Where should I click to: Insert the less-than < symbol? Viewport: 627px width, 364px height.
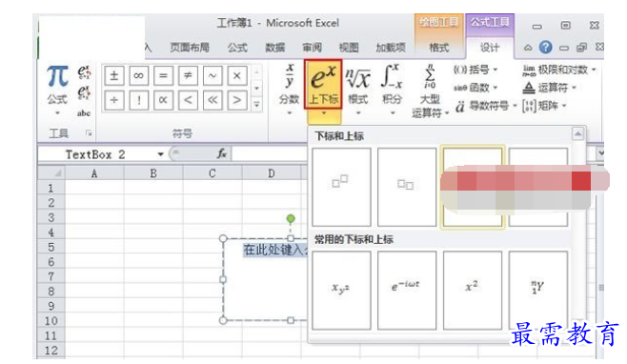click(x=188, y=100)
